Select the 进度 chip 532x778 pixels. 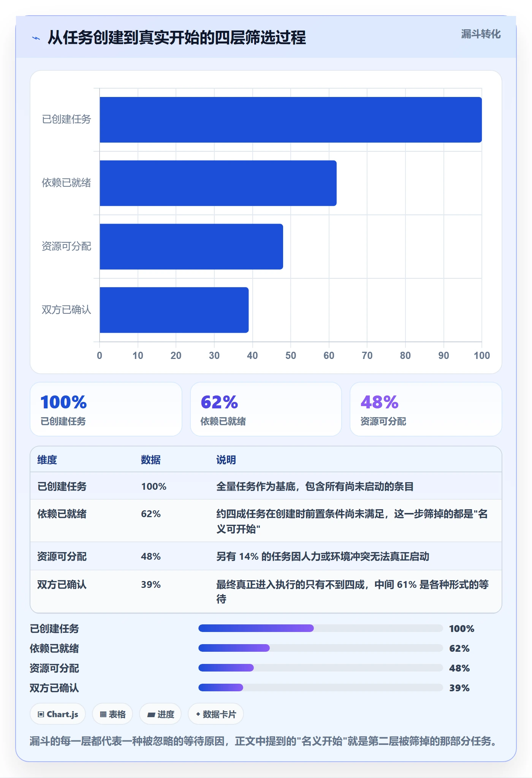coord(160,714)
